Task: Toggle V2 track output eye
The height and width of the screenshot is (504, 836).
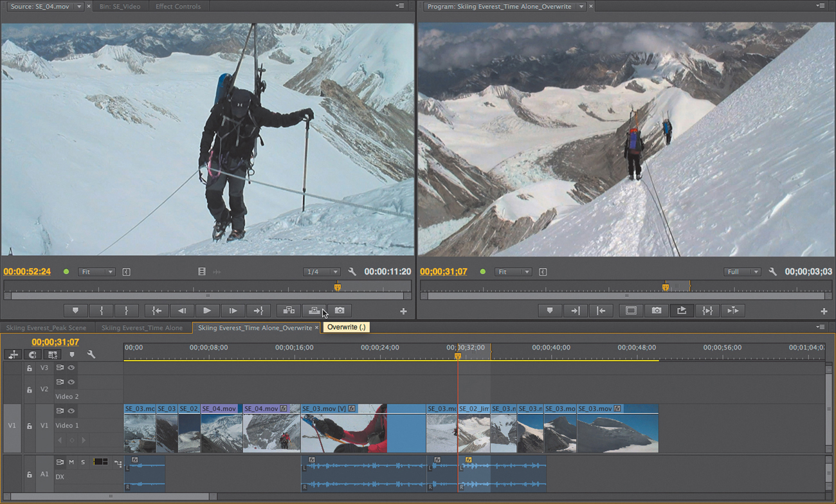Action: [x=71, y=382]
